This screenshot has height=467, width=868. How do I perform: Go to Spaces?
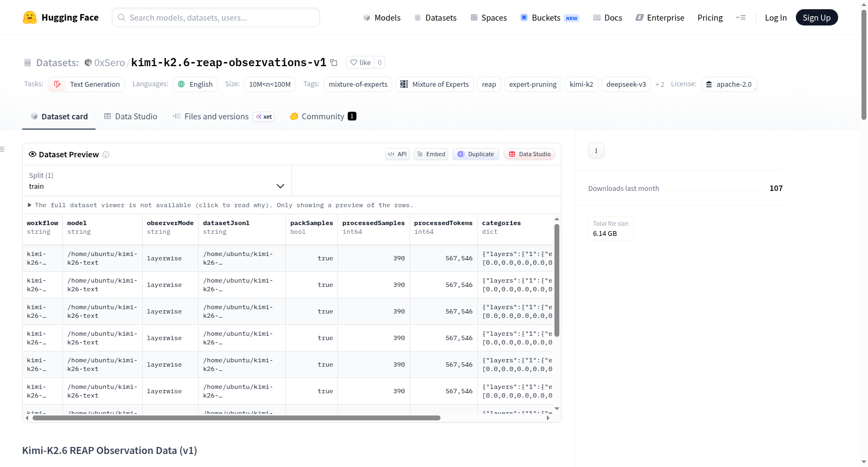489,17
